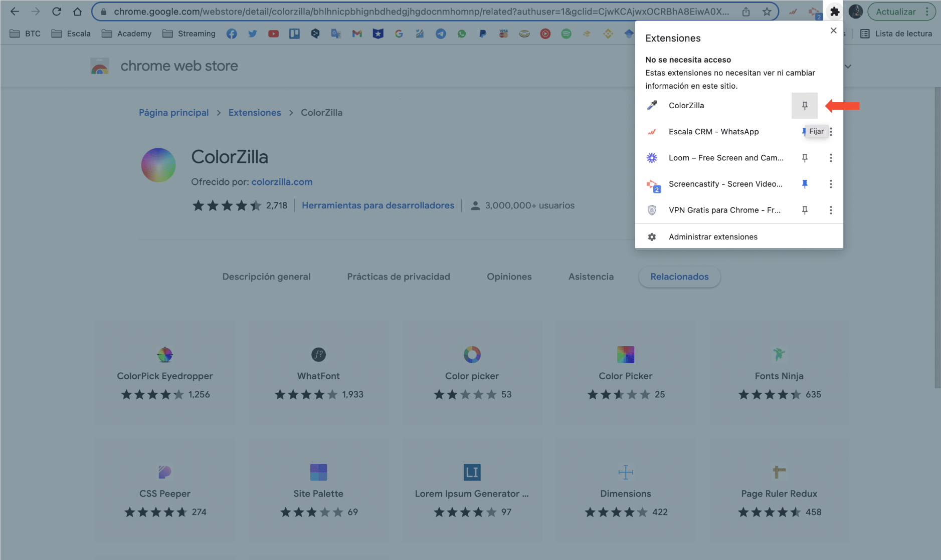The image size is (941, 560).
Task: Open Herramientas para desarrolladores category
Action: tap(378, 205)
